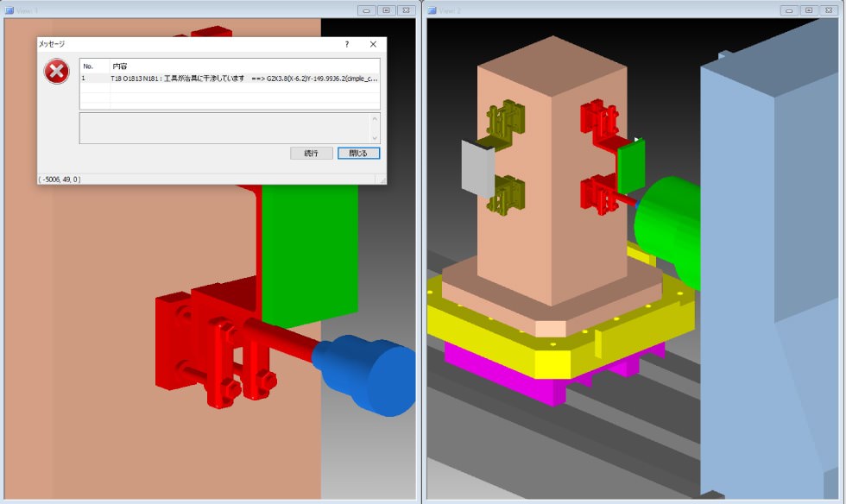846x504 pixels.
Task: Click inside the empty message detail text box
Action: coord(224,128)
